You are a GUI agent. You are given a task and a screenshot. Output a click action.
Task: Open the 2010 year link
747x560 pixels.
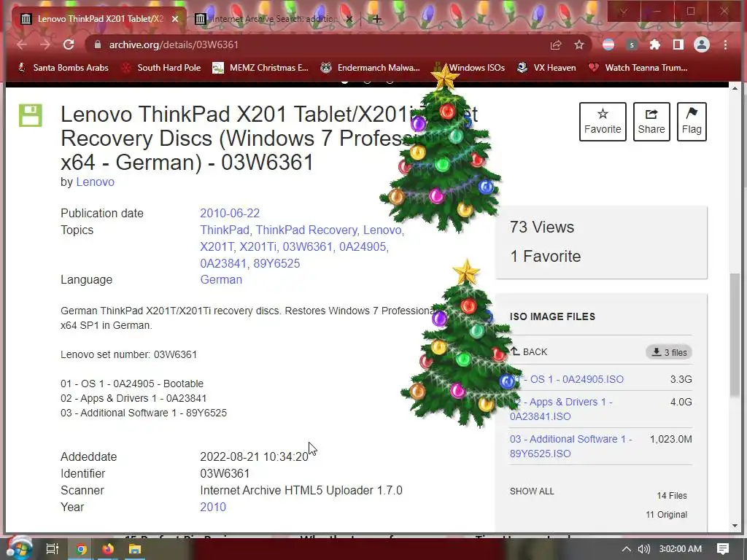click(213, 507)
